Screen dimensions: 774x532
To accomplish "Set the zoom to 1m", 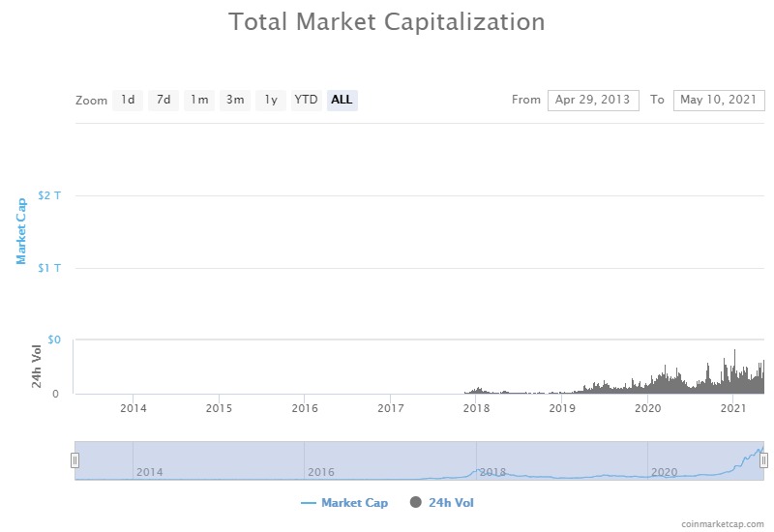I will point(199,101).
